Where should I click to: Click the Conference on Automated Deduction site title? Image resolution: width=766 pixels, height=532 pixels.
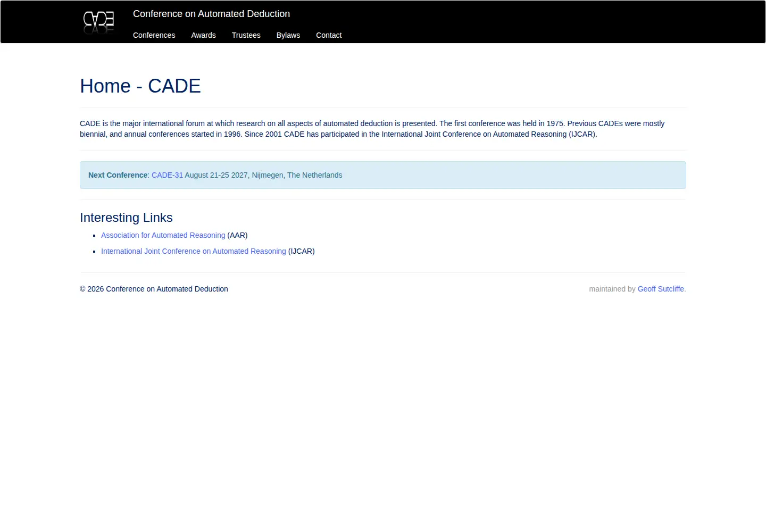click(x=211, y=14)
